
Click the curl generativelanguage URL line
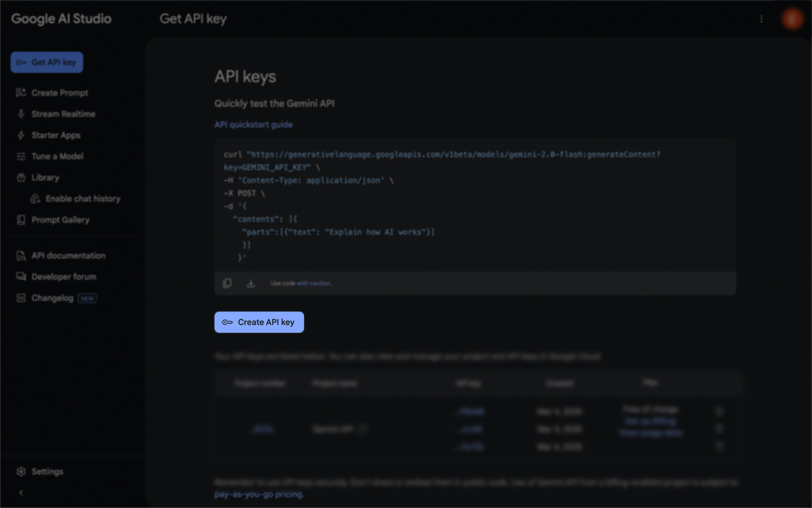(442, 154)
